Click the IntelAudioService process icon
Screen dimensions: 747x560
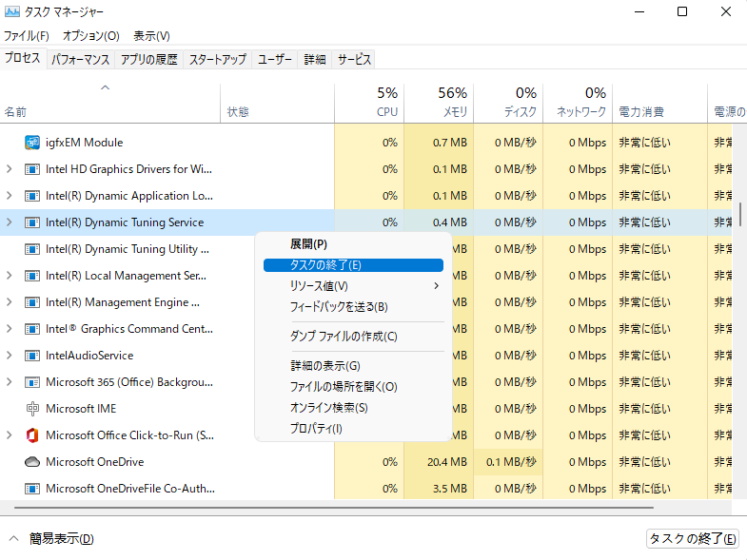(32, 356)
